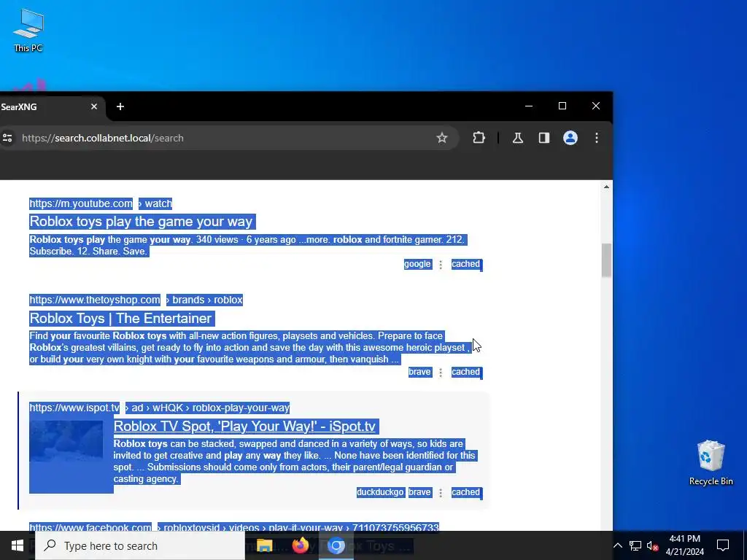Click the brave label on Entertainer result
The image size is (747, 560).
[419, 372]
